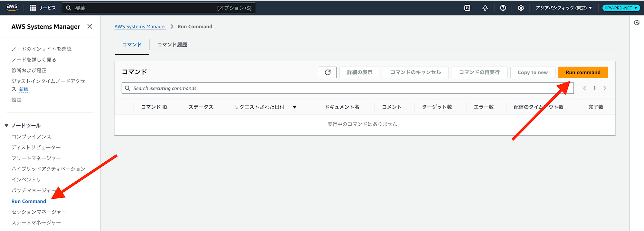Screen dimensions: 644x231
Task: Click the コメント column header
Action: pos(392,107)
